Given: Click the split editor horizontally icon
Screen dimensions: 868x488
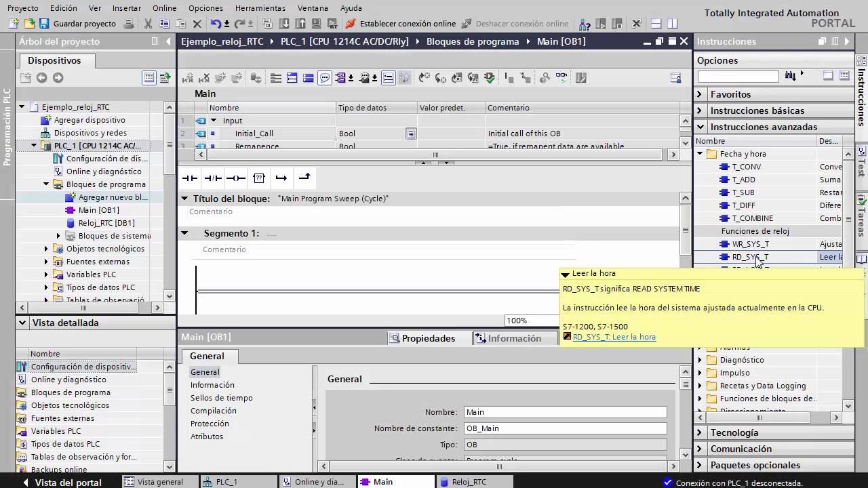Looking at the screenshot, I should 656,24.
